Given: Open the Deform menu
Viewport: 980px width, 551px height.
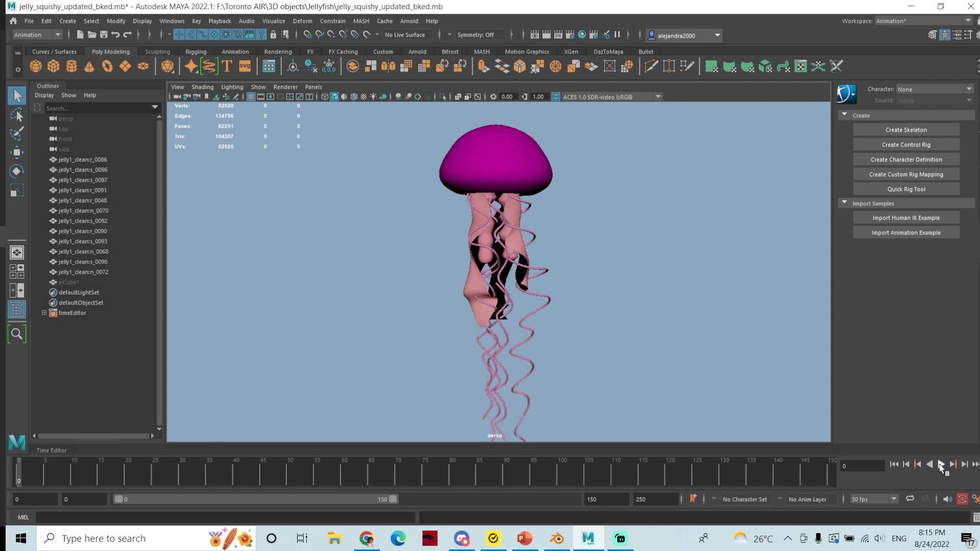Looking at the screenshot, I should [302, 21].
